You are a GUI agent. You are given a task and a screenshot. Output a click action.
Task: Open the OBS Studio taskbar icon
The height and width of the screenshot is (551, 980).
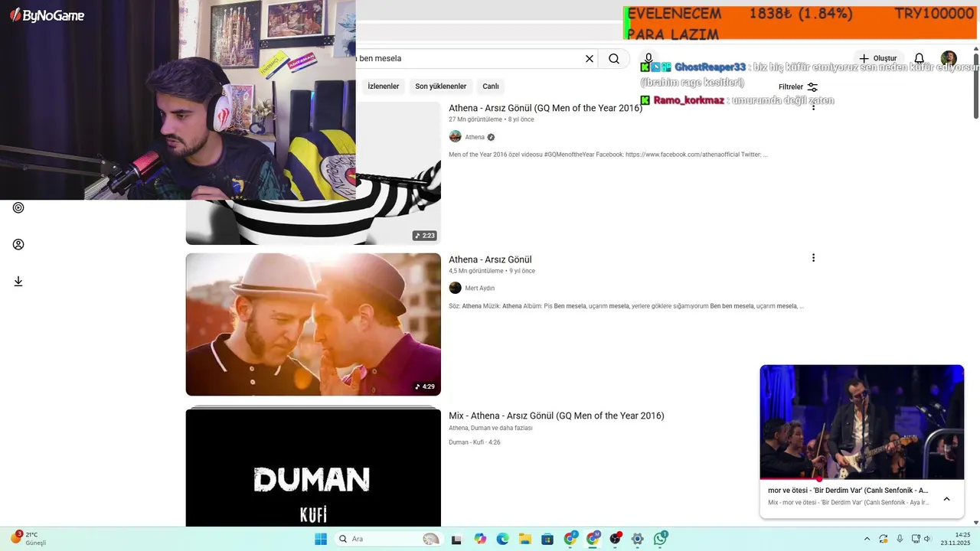pyautogui.click(x=615, y=539)
